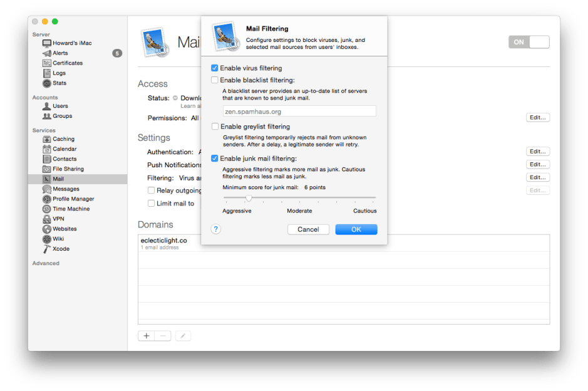Confirm filtering settings with the OK button

click(x=356, y=229)
